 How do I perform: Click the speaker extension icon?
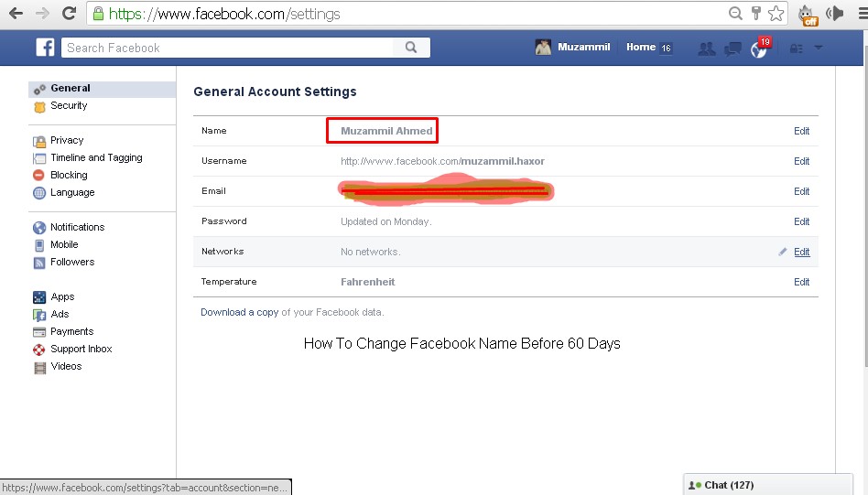[834, 14]
